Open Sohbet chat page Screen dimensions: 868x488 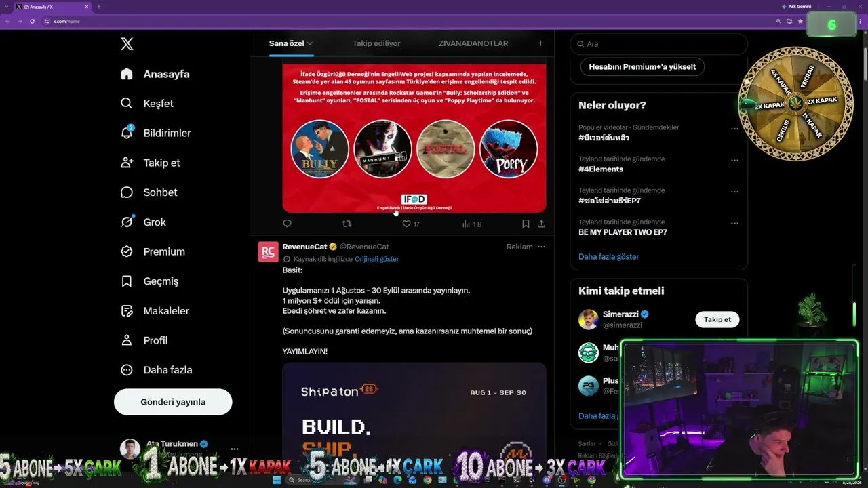tap(149, 192)
